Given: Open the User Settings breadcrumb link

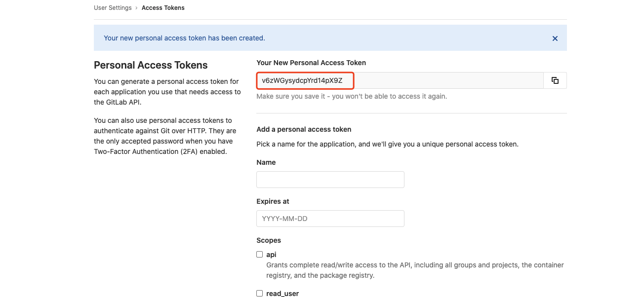Looking at the screenshot, I should click(113, 8).
